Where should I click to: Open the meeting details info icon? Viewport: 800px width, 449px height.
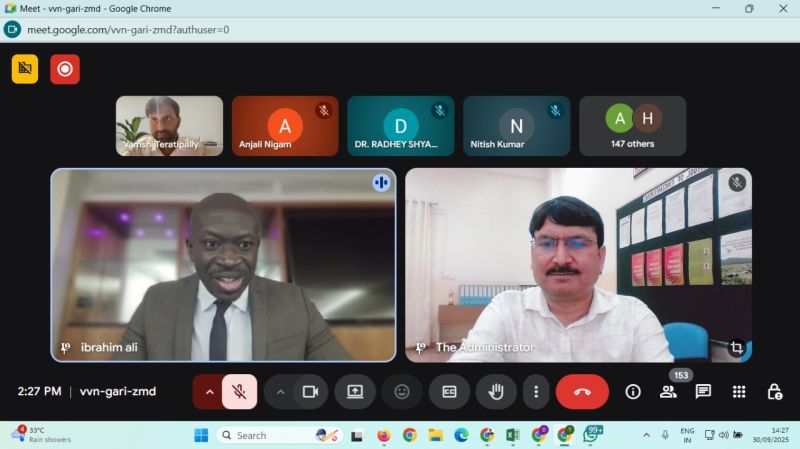pos(632,392)
